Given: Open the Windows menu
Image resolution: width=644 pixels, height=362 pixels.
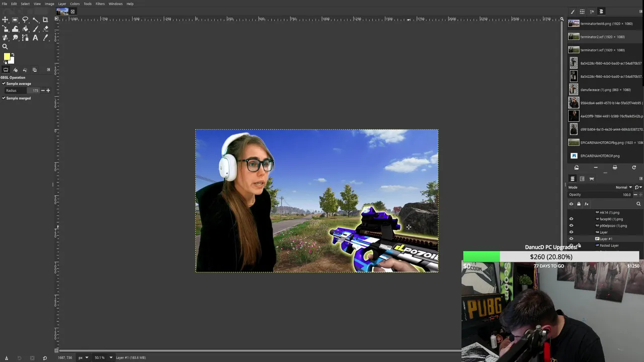Looking at the screenshot, I should click(x=115, y=4).
